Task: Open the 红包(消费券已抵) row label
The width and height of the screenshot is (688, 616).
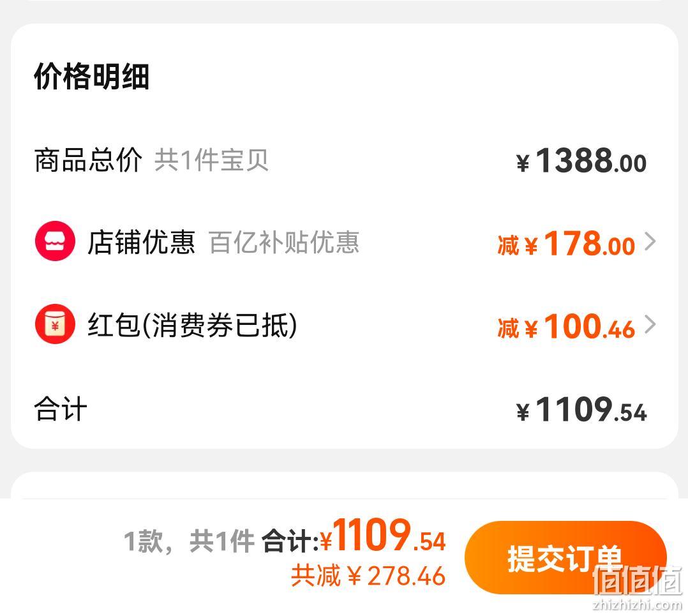Action: (192, 325)
